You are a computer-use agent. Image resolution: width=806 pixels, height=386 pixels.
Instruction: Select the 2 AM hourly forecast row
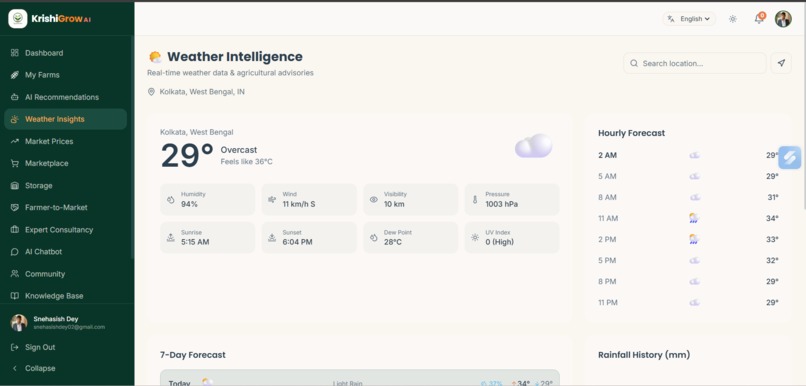click(688, 155)
